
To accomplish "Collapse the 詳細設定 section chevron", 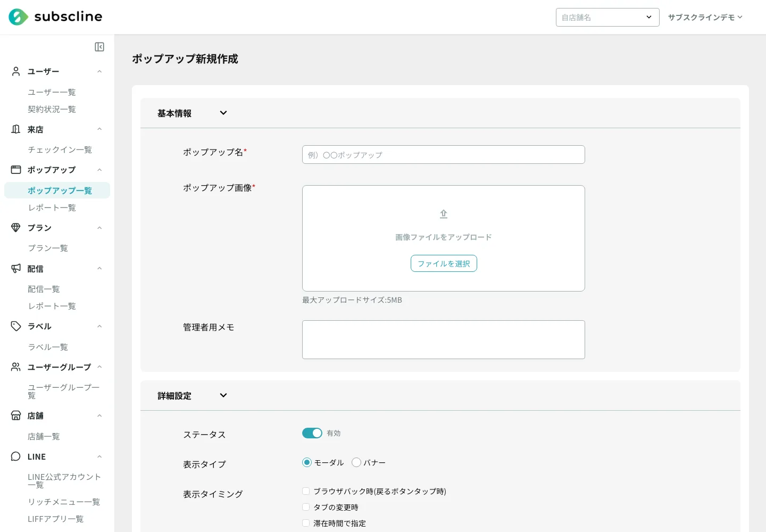I will pos(223,395).
